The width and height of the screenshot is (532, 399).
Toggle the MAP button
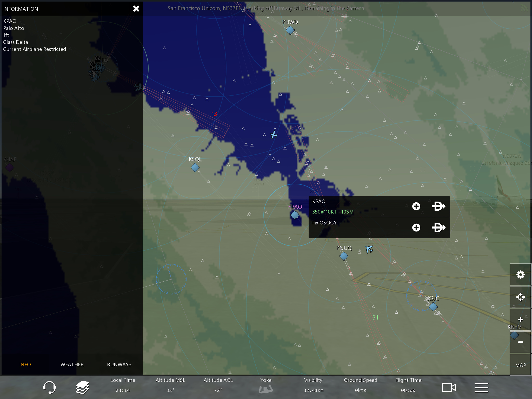(520, 365)
